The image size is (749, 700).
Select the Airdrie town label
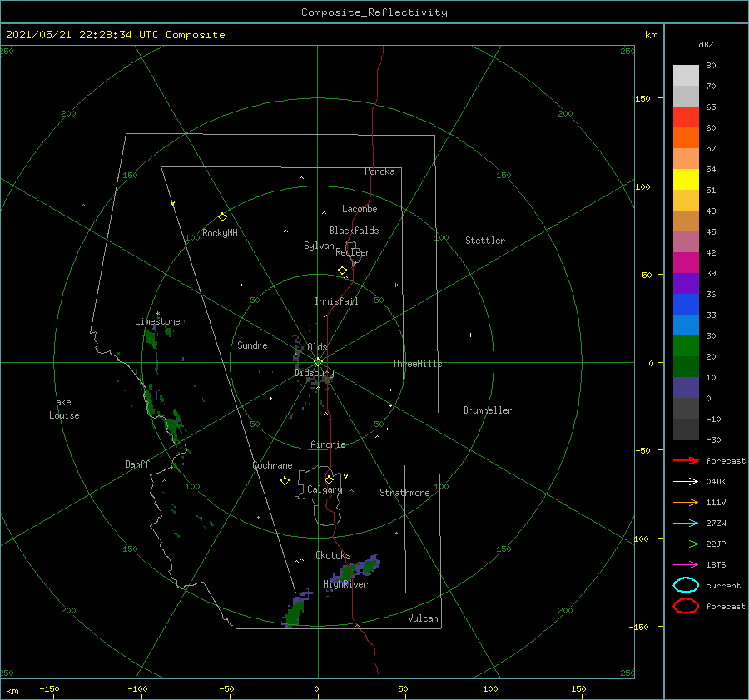tap(328, 444)
